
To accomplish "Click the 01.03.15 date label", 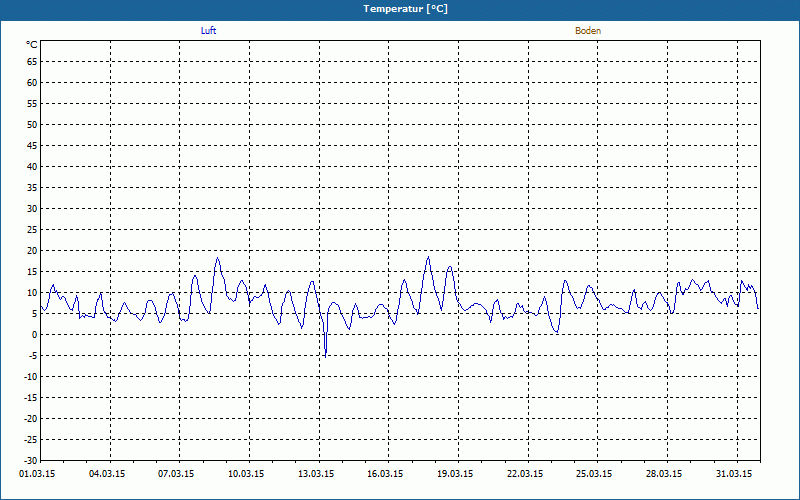I will point(37,474).
